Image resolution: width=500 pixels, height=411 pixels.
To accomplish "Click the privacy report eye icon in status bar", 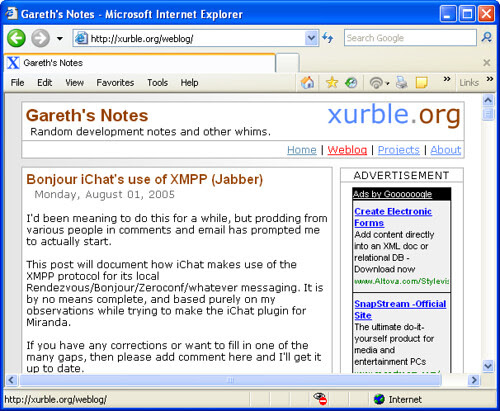I will [x=320, y=399].
